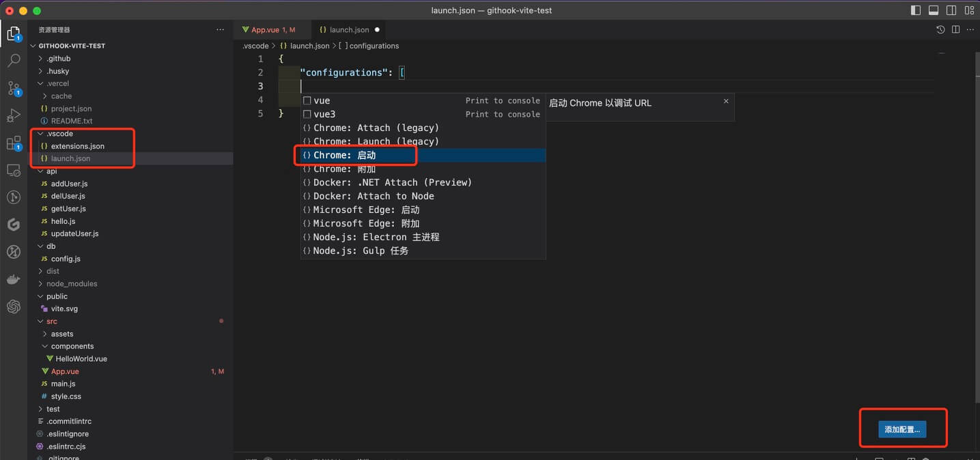Toggle the secondary side bar layout button
980x460 pixels.
[x=951, y=10]
